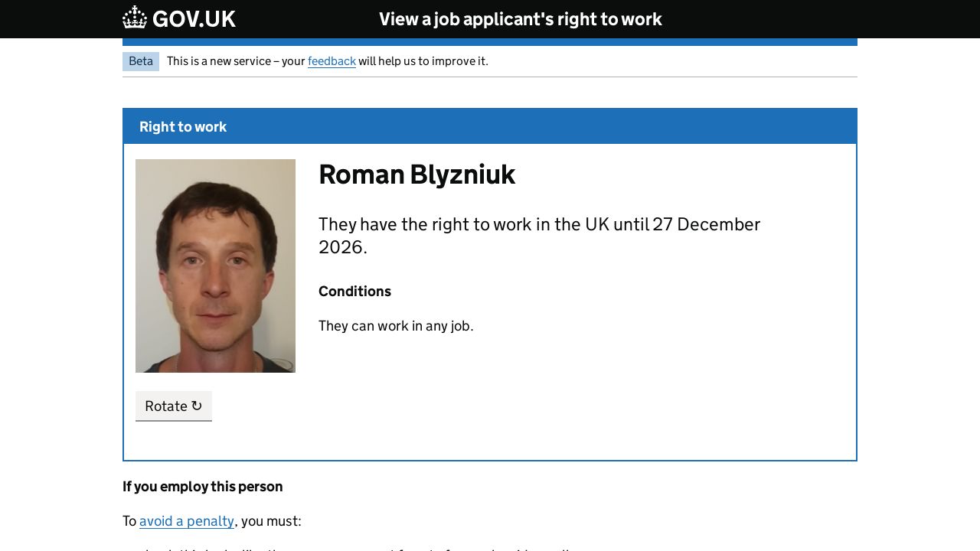Click the "2026." year text
The width and height of the screenshot is (980, 551).
[343, 247]
